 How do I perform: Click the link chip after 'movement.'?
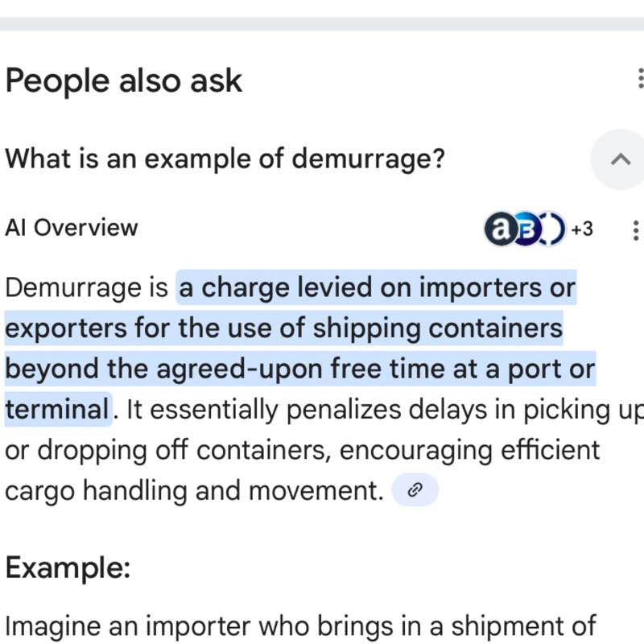point(415,489)
